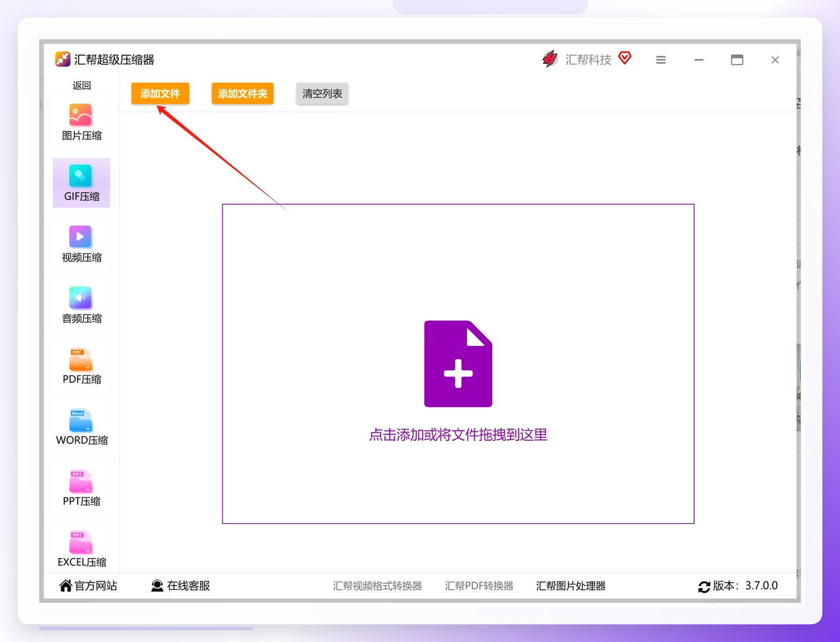Viewport: 840px width, 642px height.
Task: Click the refresh icon beside version
Action: click(x=704, y=586)
